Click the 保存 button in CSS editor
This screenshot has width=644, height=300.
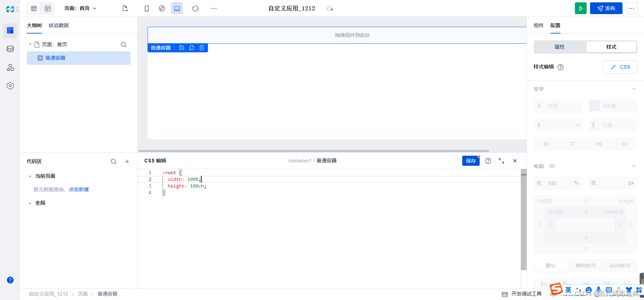coord(471,161)
